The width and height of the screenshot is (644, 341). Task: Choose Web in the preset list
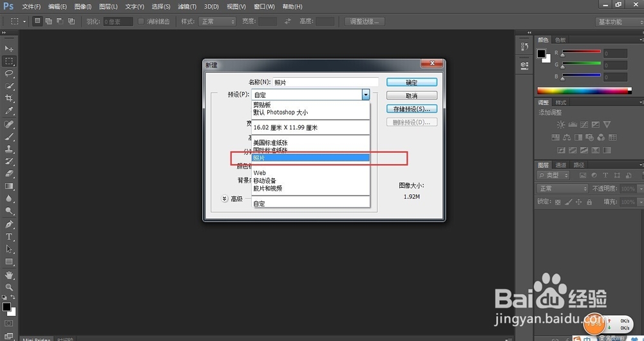coord(310,173)
